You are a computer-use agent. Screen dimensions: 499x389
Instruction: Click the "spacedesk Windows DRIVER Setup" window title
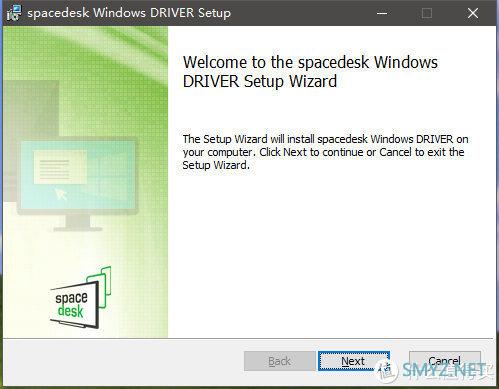point(129,13)
